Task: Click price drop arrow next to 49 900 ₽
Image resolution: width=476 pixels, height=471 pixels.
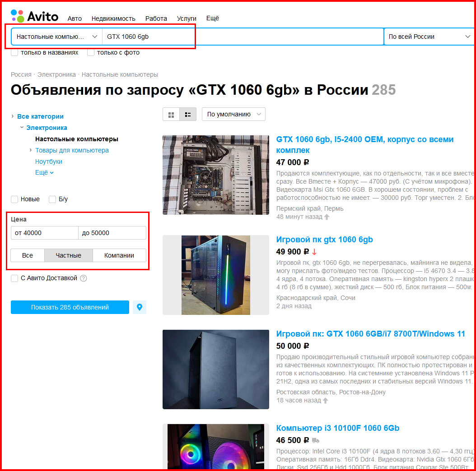Action: [314, 252]
